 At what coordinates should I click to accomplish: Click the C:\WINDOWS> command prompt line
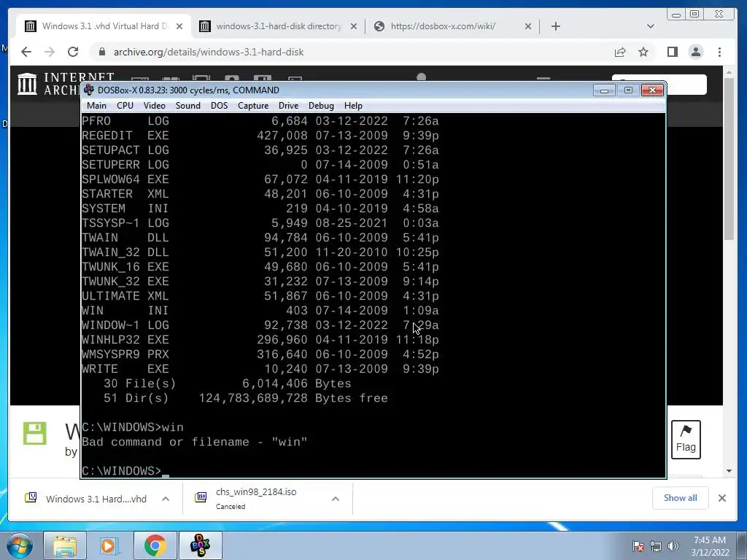(125, 471)
